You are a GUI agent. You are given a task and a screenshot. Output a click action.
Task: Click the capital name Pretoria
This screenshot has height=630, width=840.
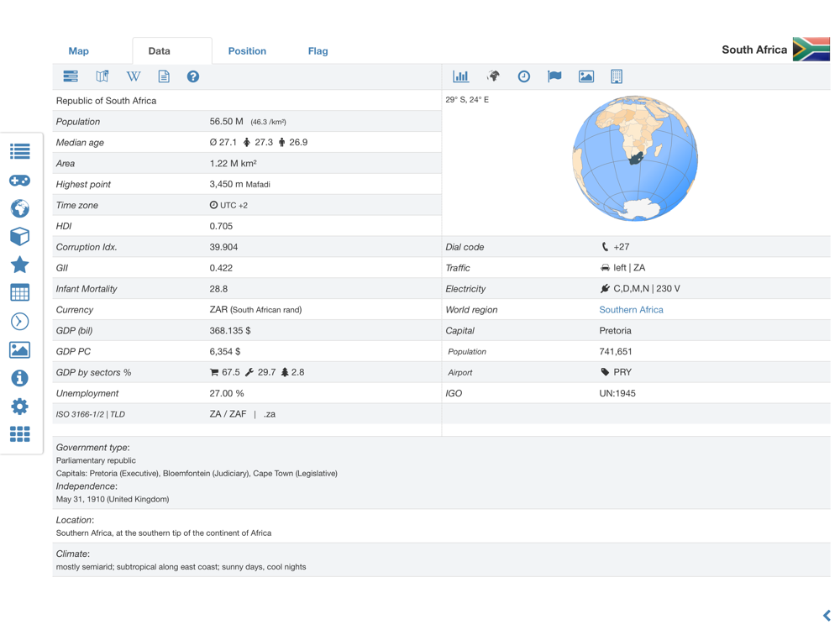(615, 330)
